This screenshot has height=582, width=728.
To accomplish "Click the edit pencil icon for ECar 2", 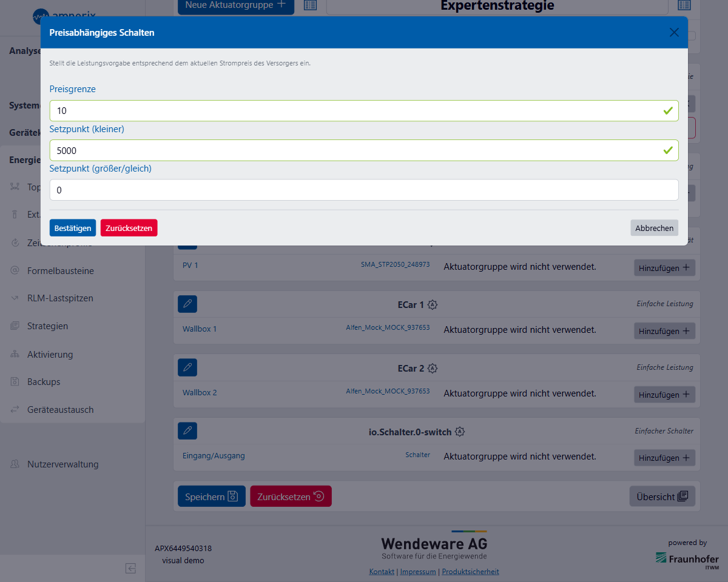I will click(187, 367).
